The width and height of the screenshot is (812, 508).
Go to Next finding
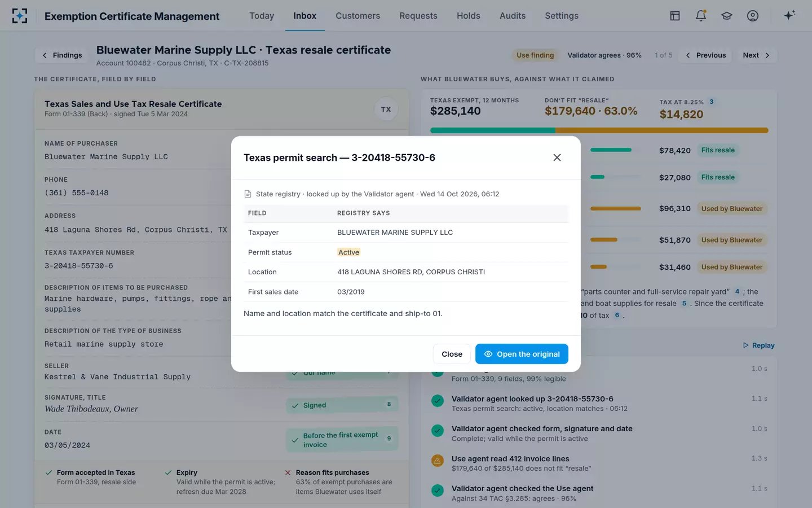(757, 55)
